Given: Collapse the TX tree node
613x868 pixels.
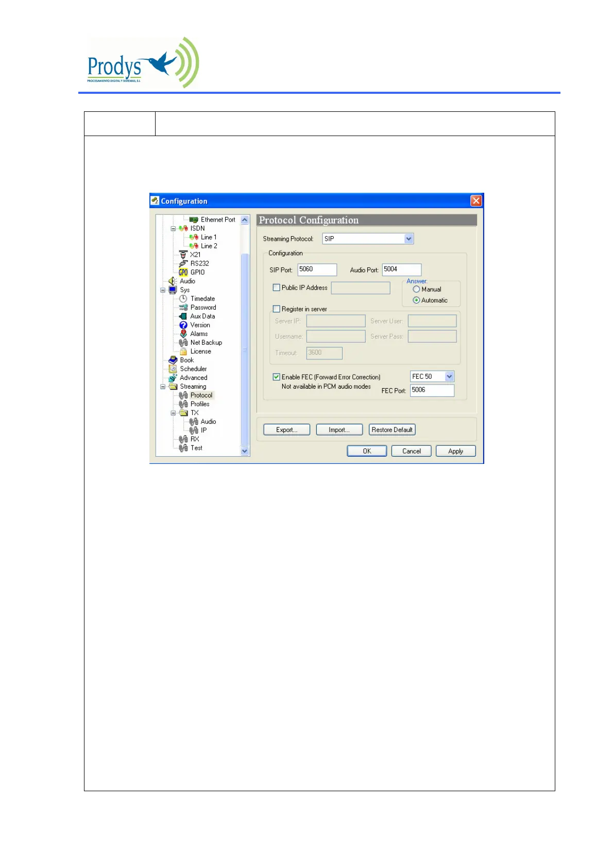Looking at the screenshot, I should pos(173,413).
